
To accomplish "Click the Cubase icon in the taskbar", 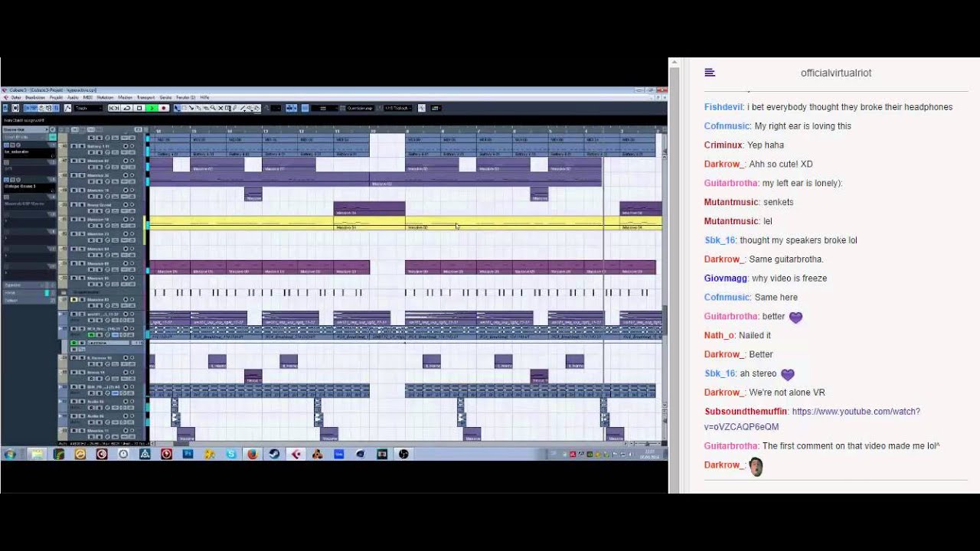I will point(296,454).
